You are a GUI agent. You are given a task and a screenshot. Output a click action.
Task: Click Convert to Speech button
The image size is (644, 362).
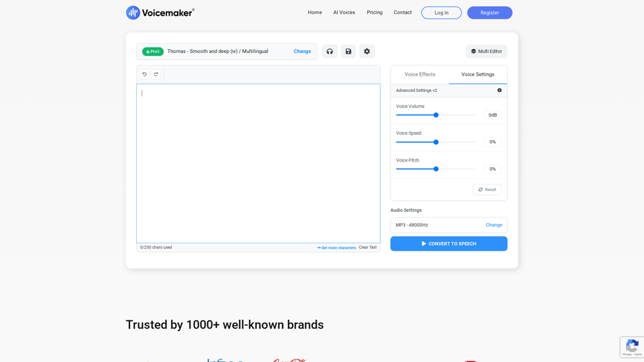pos(449,244)
